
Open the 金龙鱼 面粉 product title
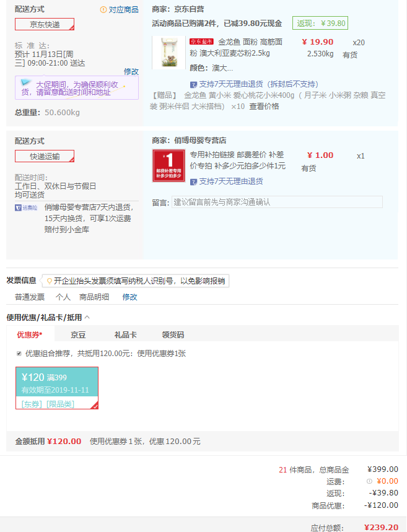(236, 48)
